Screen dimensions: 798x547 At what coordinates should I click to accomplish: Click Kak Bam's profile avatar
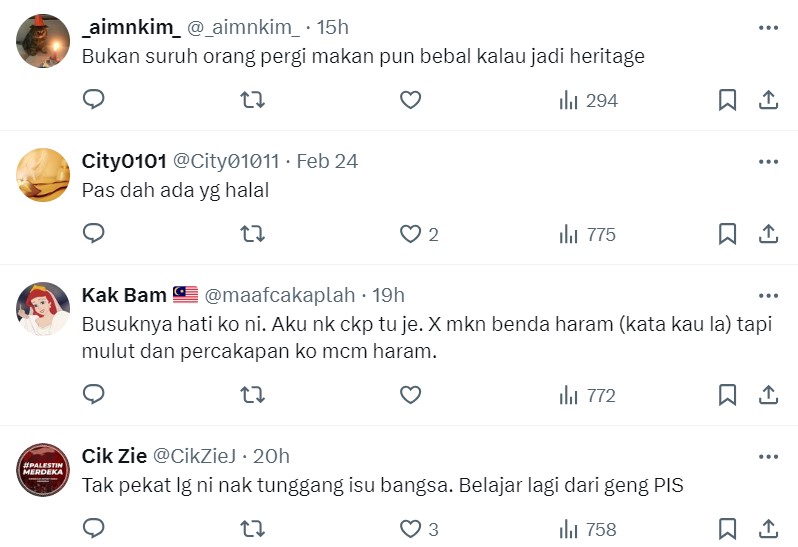pos(44,309)
